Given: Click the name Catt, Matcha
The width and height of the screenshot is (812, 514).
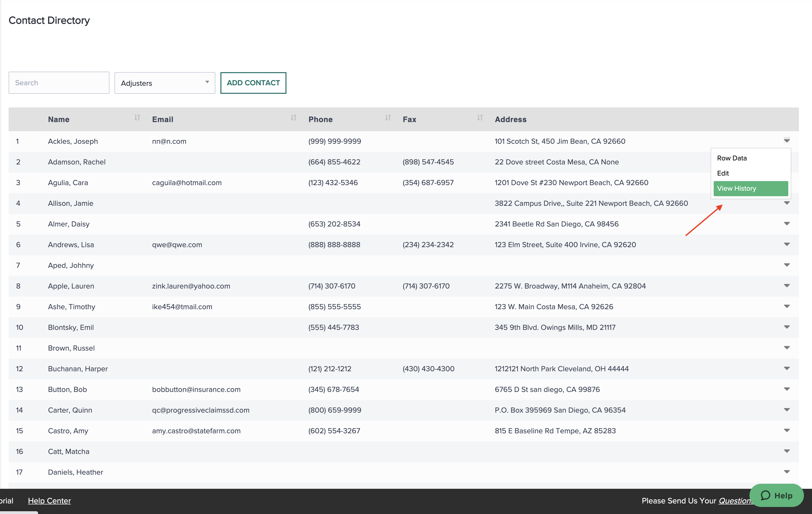Looking at the screenshot, I should 68,452.
